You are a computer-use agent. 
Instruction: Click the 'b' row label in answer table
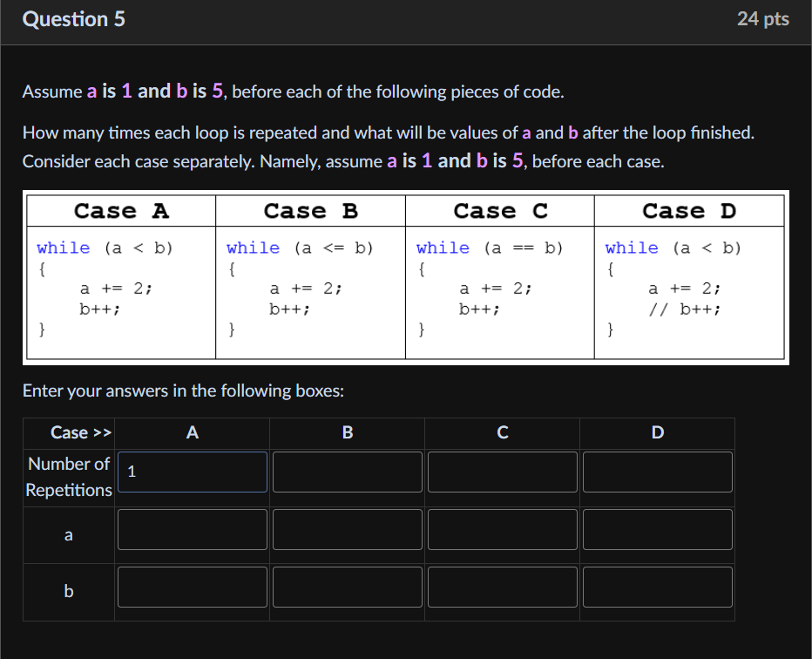68,591
